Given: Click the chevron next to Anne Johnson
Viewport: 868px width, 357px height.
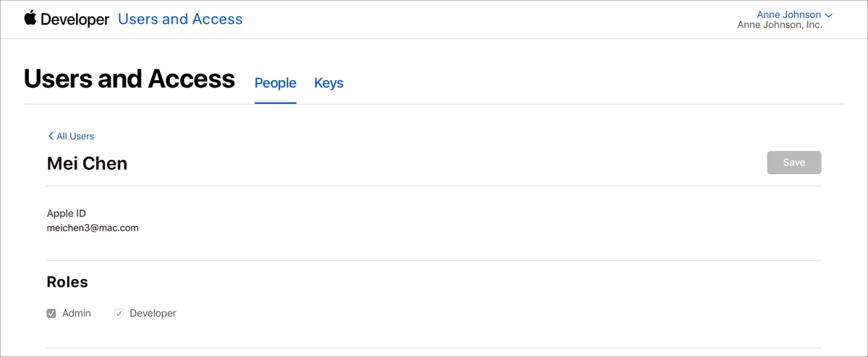Looking at the screenshot, I should 829,15.
